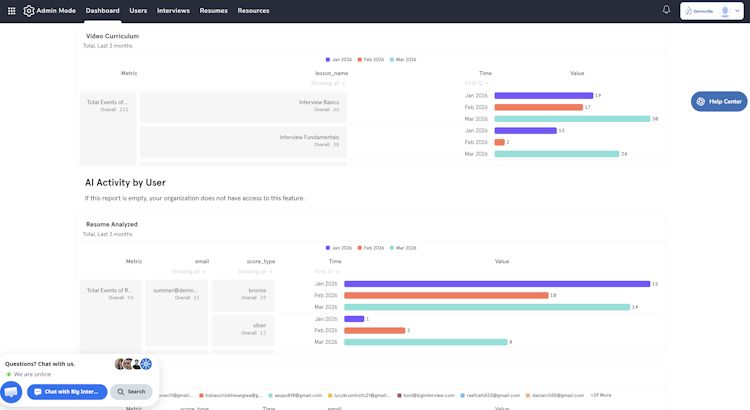
Task: Open the apps grid menu icon
Action: tap(11, 11)
